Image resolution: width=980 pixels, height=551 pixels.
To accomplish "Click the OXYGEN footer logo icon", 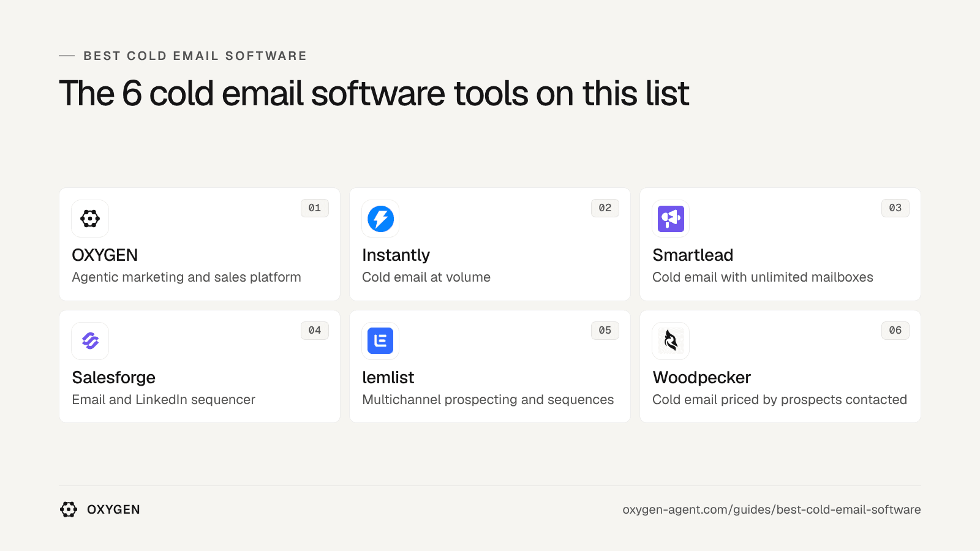I will pyautogui.click(x=69, y=509).
